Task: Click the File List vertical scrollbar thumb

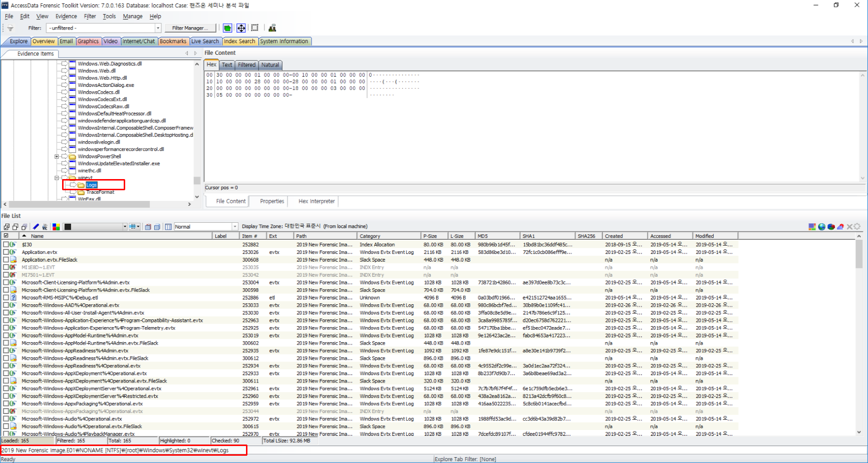Action: click(x=859, y=254)
